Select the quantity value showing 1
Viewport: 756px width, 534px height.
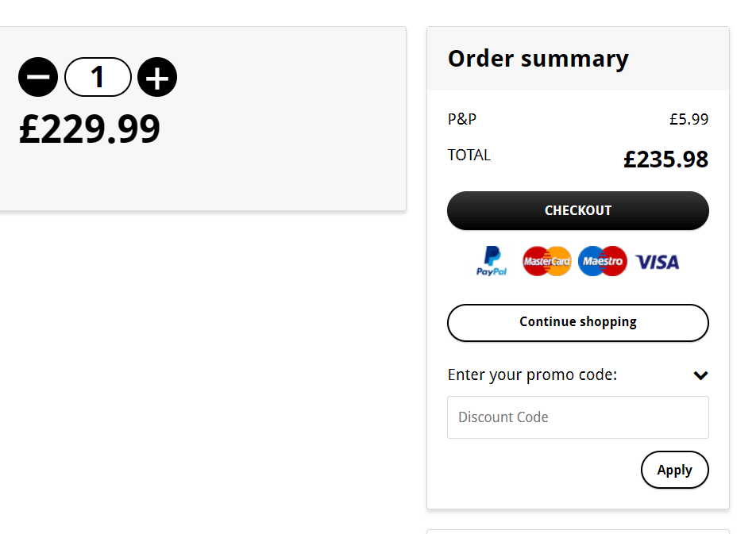pyautogui.click(x=98, y=77)
